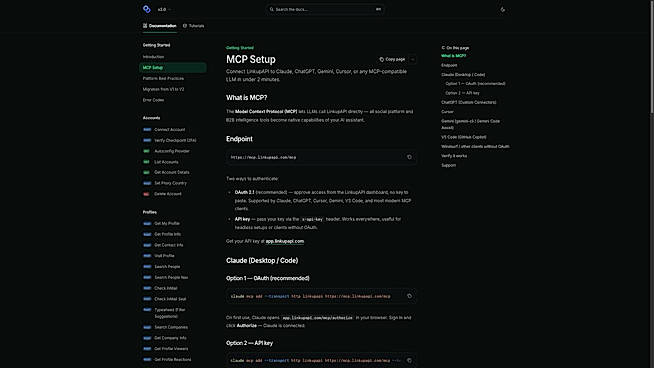Copy the endpoint URL with the copy icon
The height and width of the screenshot is (368, 654).
pyautogui.click(x=409, y=157)
